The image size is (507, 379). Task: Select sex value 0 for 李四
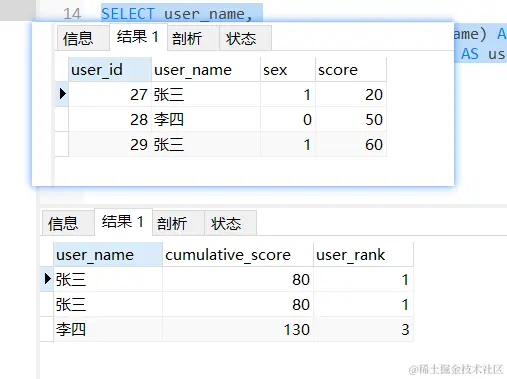pyautogui.click(x=288, y=119)
